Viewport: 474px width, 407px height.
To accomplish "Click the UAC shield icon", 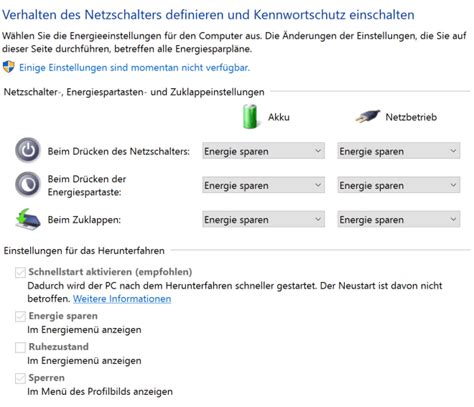I will pyautogui.click(x=8, y=67).
